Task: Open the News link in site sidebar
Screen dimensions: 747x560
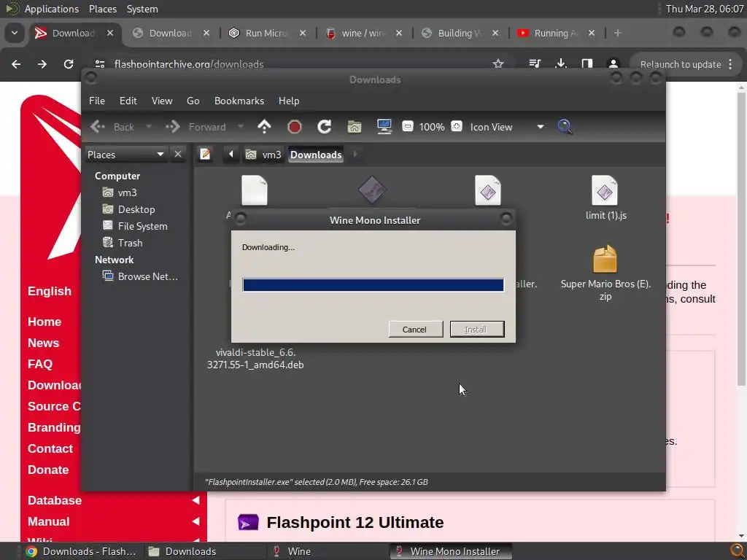Action: (43, 343)
